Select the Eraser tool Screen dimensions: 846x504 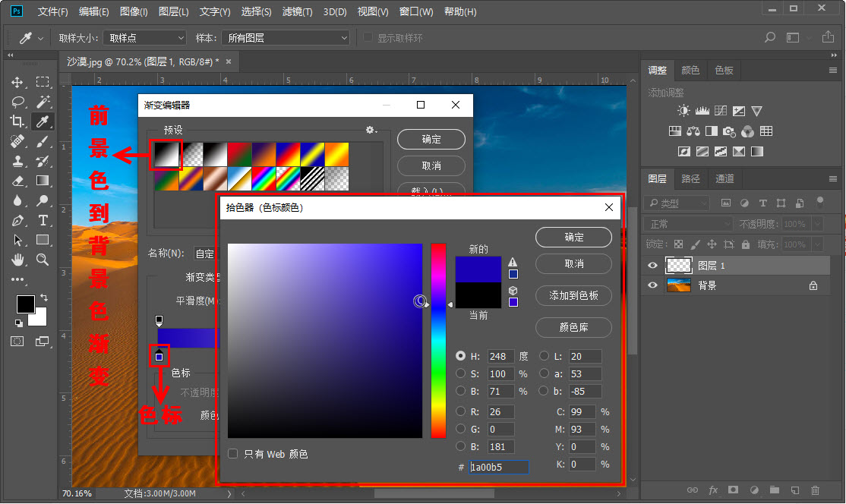click(17, 181)
